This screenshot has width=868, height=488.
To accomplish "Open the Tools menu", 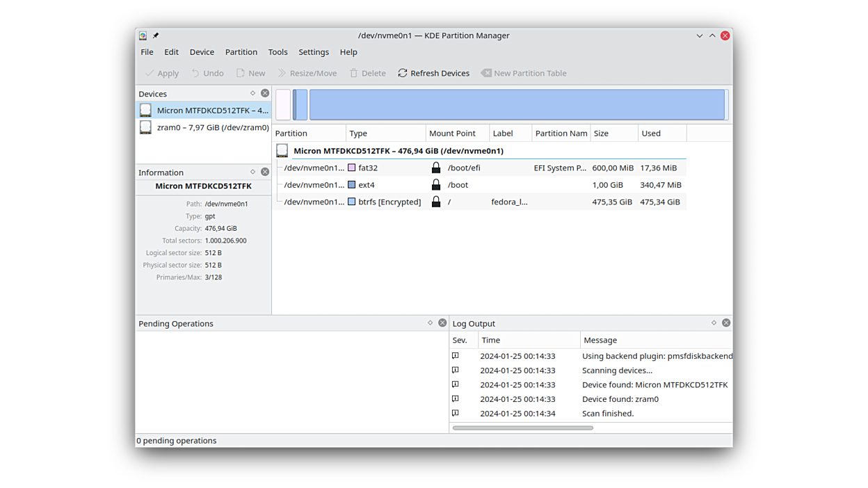I will 278,52.
